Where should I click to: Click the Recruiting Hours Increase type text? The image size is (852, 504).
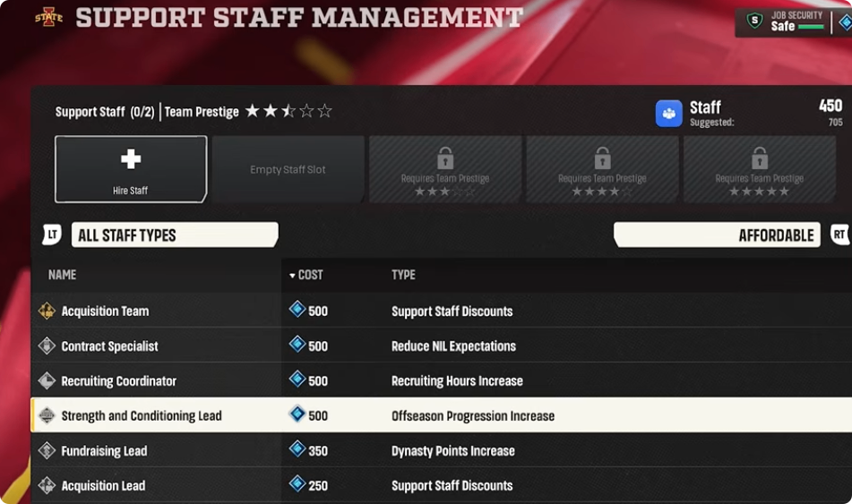pyautogui.click(x=457, y=380)
